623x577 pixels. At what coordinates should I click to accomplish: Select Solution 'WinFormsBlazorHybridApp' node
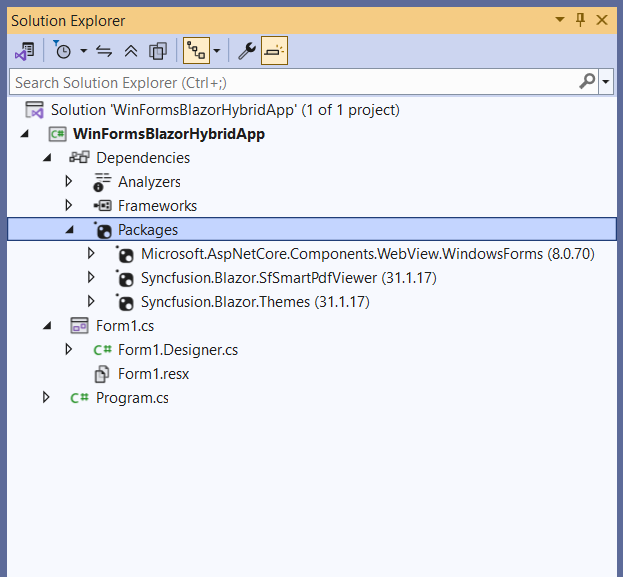point(225,110)
